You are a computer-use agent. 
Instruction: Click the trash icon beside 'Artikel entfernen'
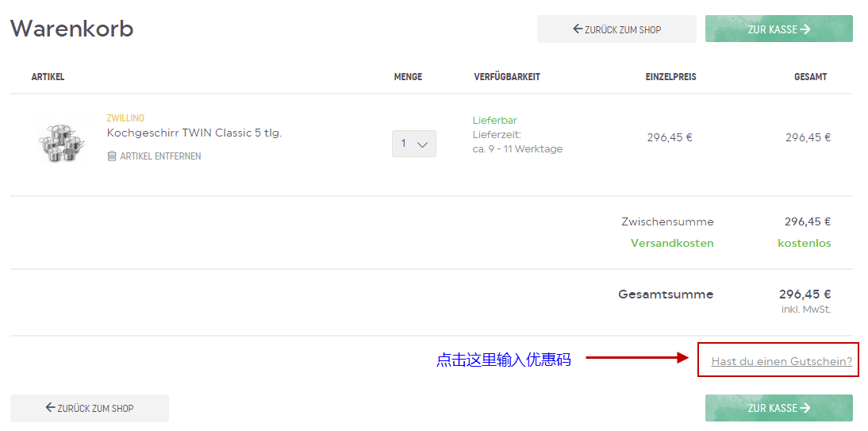(112, 156)
